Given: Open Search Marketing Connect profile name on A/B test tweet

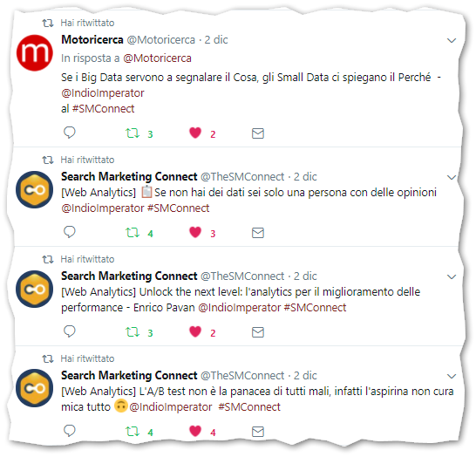Looking at the screenshot, I should [129, 375].
